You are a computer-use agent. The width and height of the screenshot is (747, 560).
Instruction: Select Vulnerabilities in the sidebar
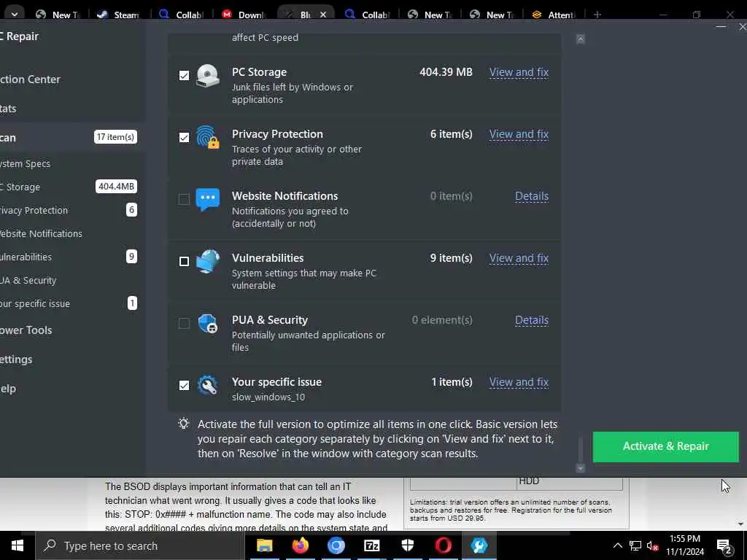tap(71, 257)
